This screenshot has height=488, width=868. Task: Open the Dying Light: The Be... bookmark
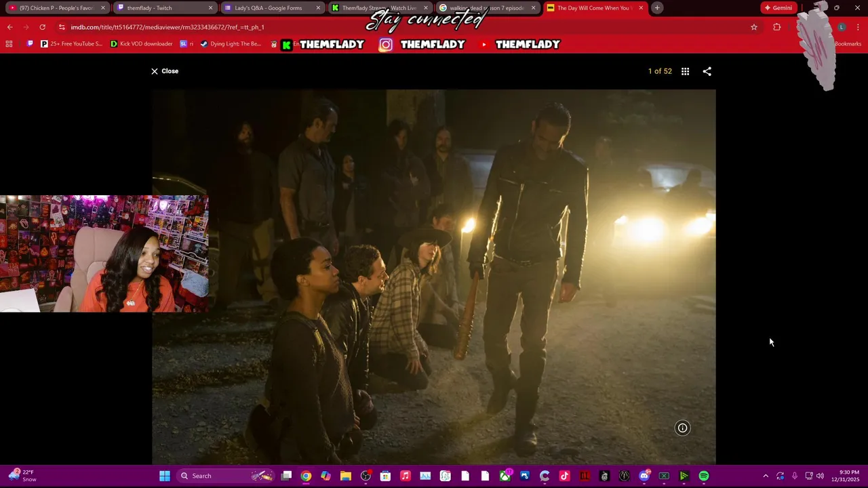click(x=231, y=44)
